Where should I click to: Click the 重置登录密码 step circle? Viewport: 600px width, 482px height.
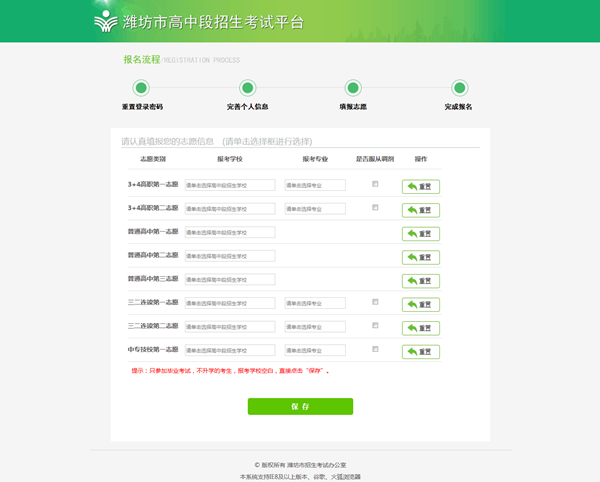(142, 88)
